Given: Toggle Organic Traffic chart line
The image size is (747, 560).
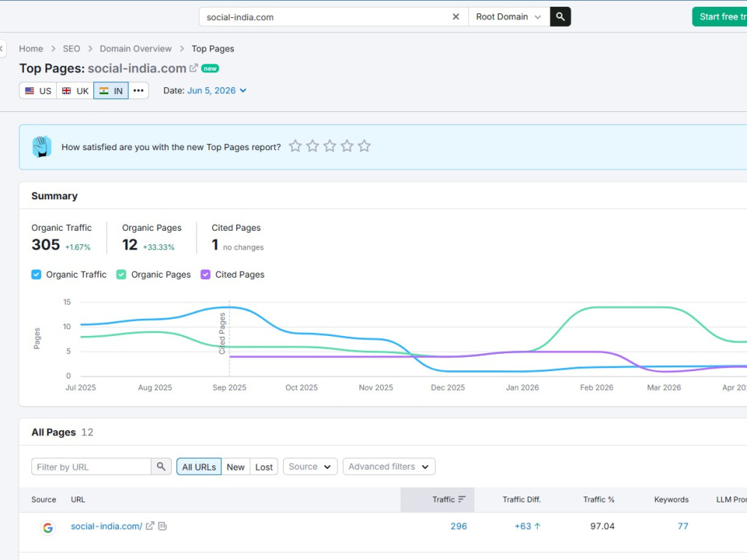Looking at the screenshot, I should point(36,274).
